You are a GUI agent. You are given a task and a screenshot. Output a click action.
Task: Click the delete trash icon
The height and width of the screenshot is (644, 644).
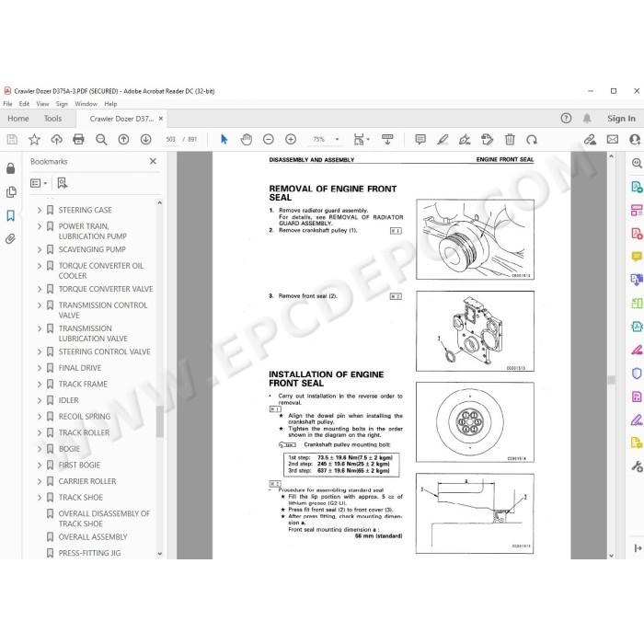[x=510, y=140]
